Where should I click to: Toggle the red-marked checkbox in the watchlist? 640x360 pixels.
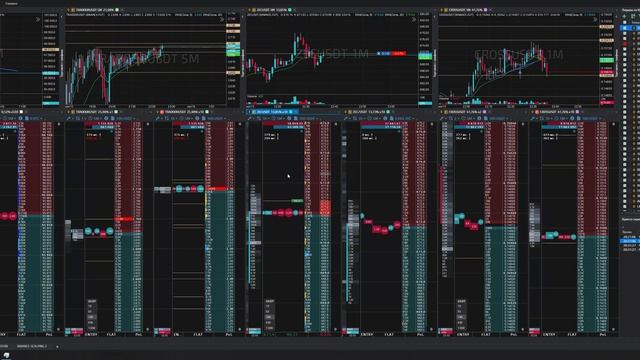click(625, 44)
